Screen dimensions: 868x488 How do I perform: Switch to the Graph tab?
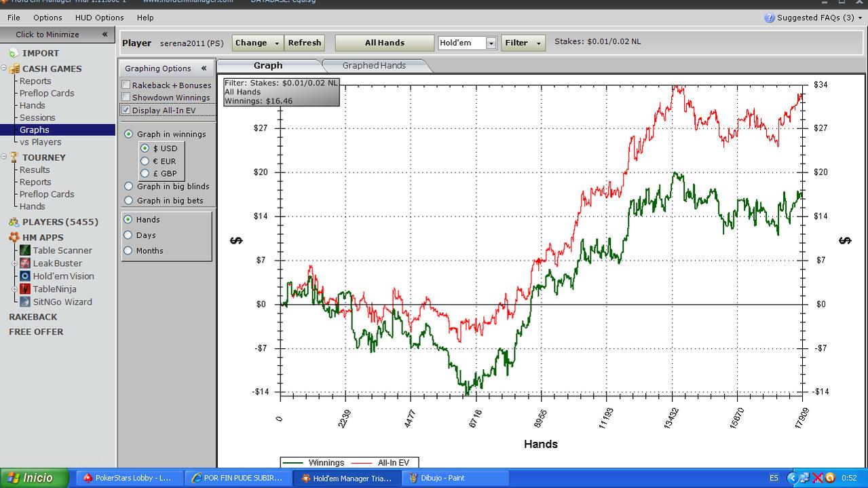click(269, 66)
